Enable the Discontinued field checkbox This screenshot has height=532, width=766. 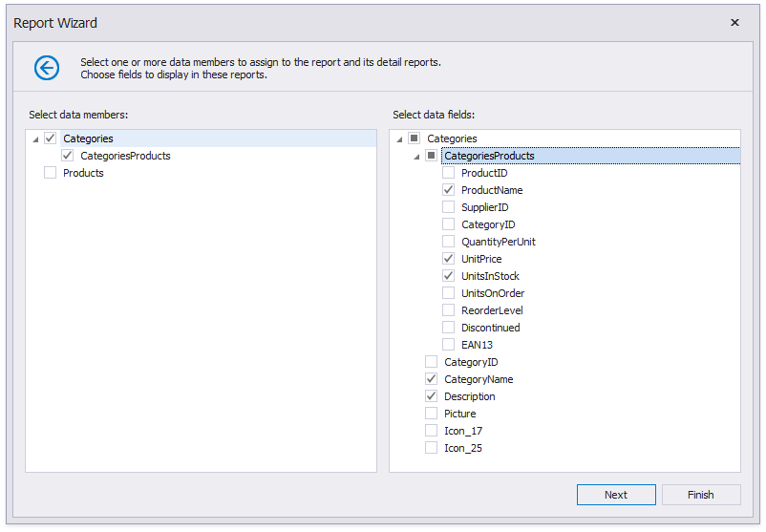click(x=449, y=328)
